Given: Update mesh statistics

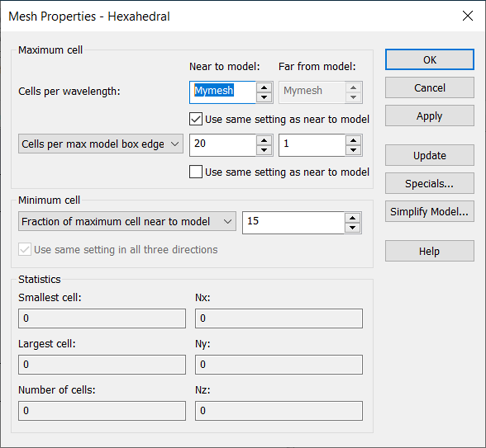Looking at the screenshot, I should pos(429,155).
